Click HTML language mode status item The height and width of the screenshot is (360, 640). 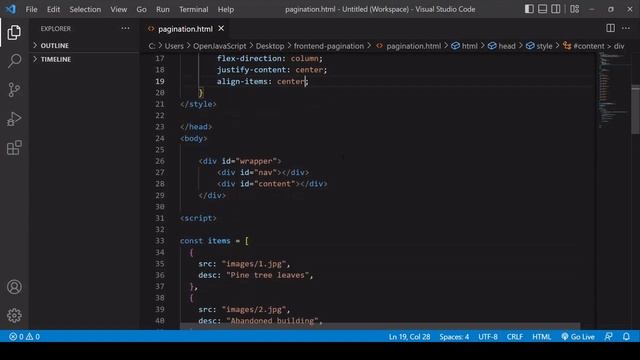(542, 337)
